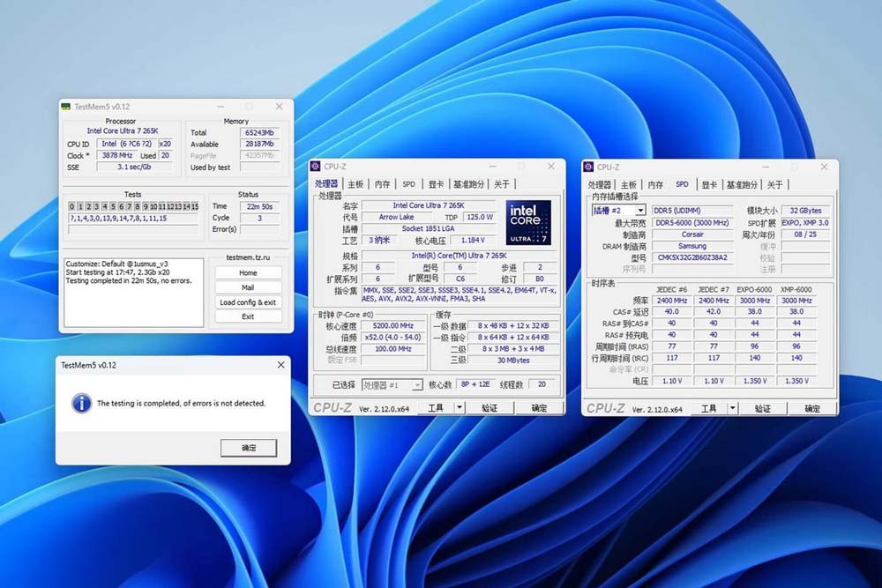This screenshot has height=588, width=882.
Task: Select 处理器 tab in right CPU-Z window
Action: pos(600,184)
